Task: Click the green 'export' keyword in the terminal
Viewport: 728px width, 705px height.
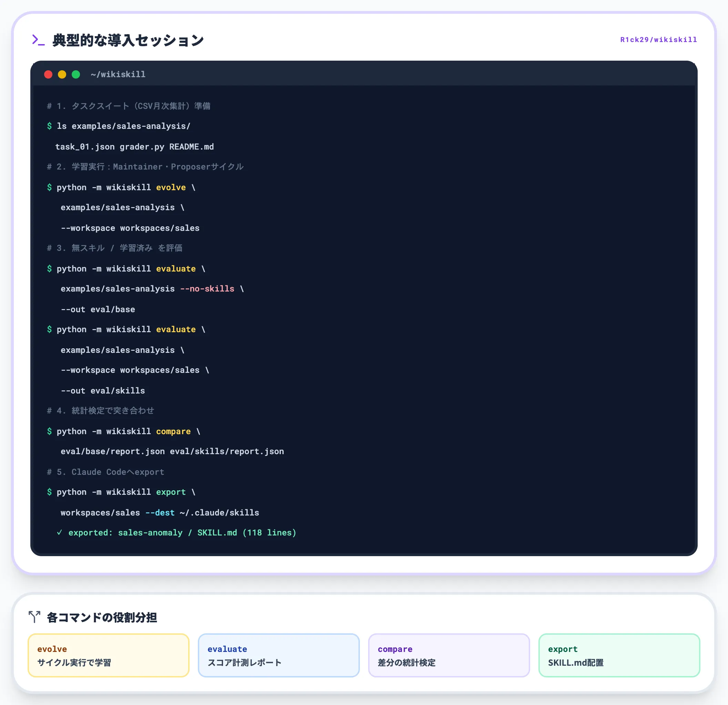Action: point(171,492)
